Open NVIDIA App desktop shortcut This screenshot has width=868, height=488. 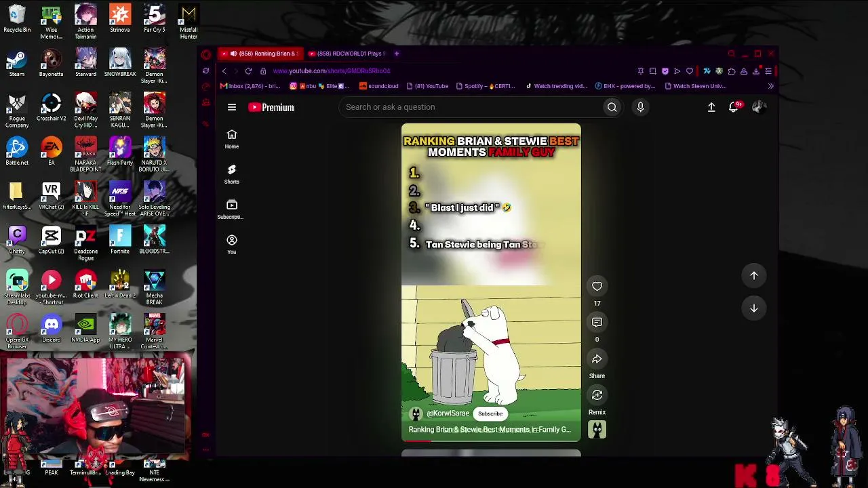tap(85, 329)
